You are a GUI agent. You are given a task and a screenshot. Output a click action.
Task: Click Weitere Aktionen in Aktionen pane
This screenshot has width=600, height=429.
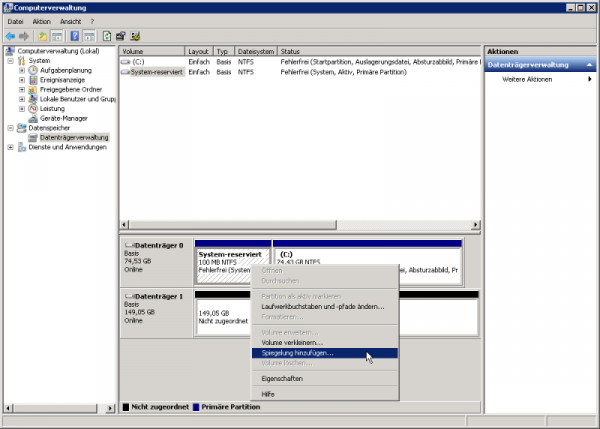point(527,79)
